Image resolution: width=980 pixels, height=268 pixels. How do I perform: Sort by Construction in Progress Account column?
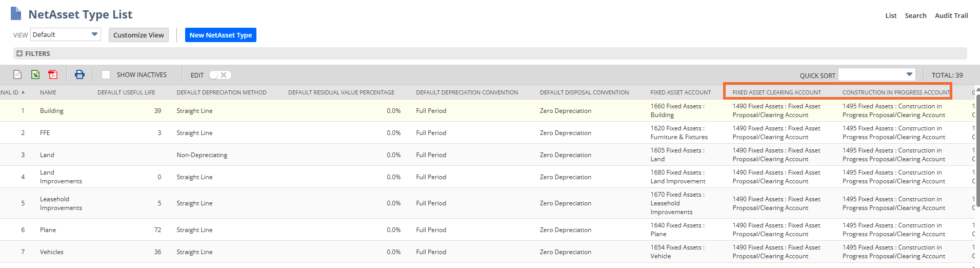tap(896, 92)
